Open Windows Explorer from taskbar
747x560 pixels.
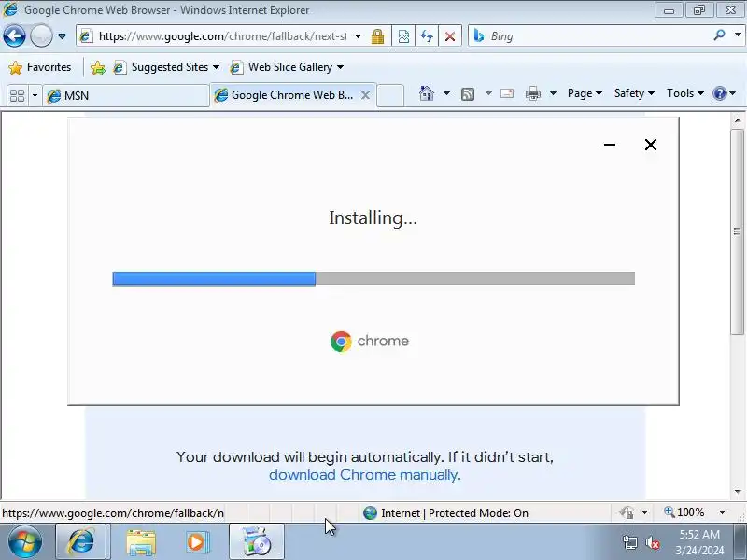coord(141,542)
